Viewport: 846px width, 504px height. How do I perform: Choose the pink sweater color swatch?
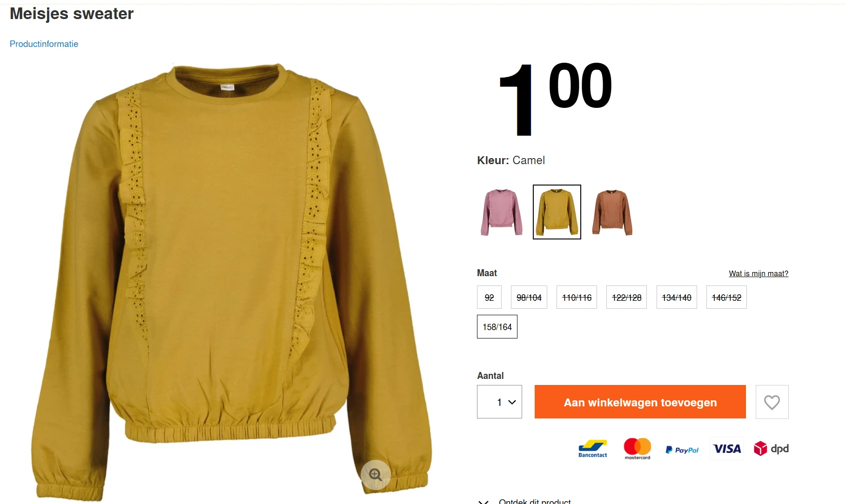pyautogui.click(x=502, y=212)
